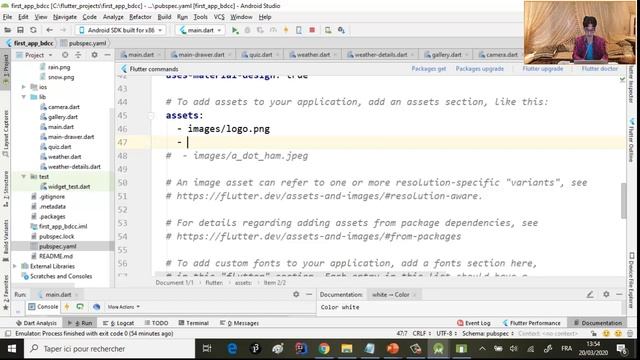Click Edge icon in Windows taskbar
The width and height of the screenshot is (640, 360).
tap(232, 349)
